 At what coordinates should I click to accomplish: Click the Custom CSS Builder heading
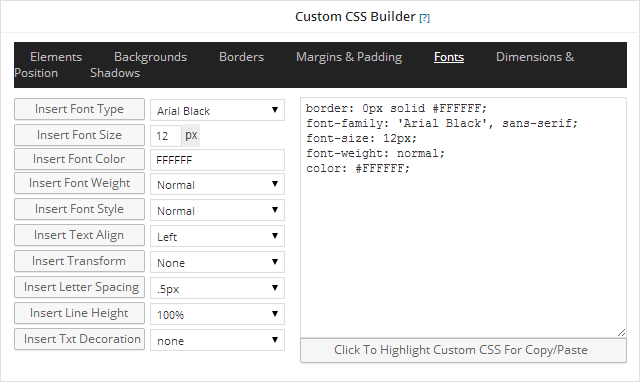(355, 16)
